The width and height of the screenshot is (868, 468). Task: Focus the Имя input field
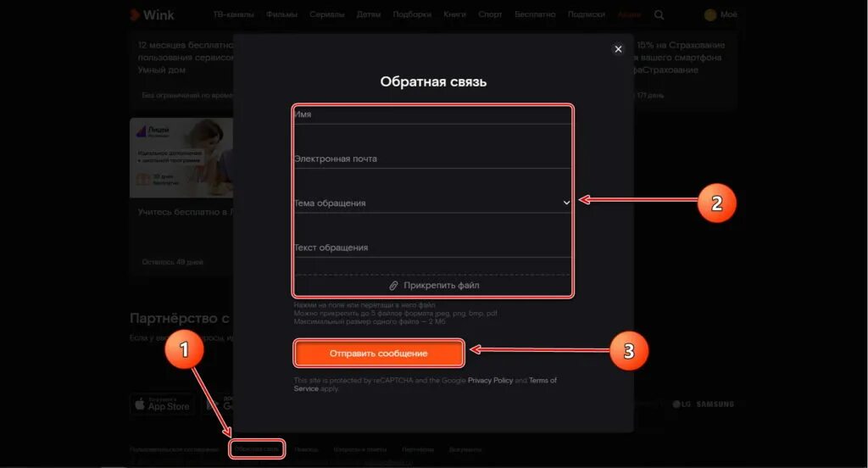pyautogui.click(x=432, y=114)
